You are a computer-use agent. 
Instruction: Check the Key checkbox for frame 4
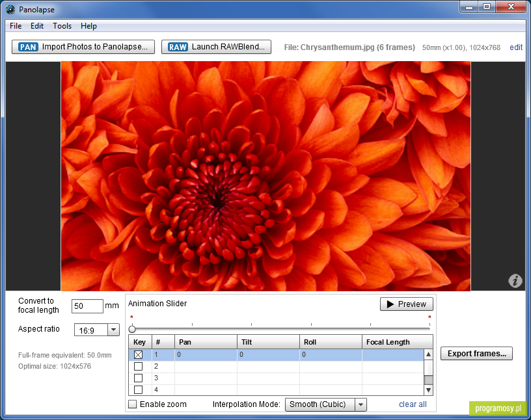point(138,389)
